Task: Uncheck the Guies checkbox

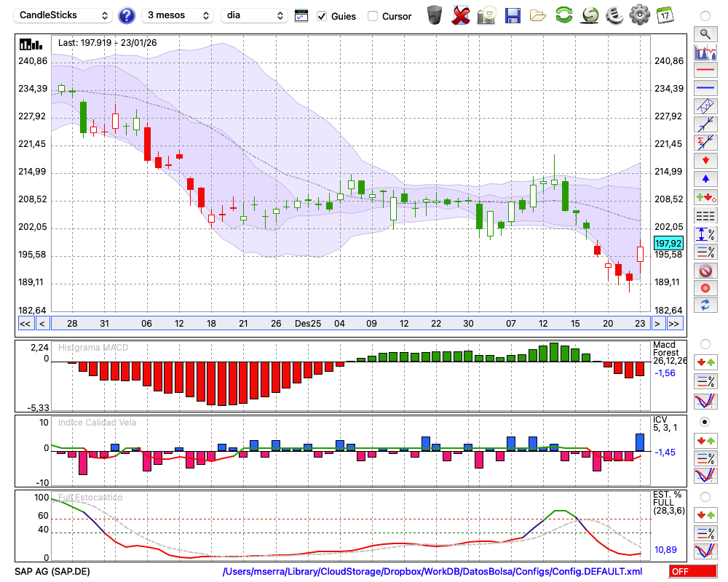Action: pyautogui.click(x=322, y=16)
